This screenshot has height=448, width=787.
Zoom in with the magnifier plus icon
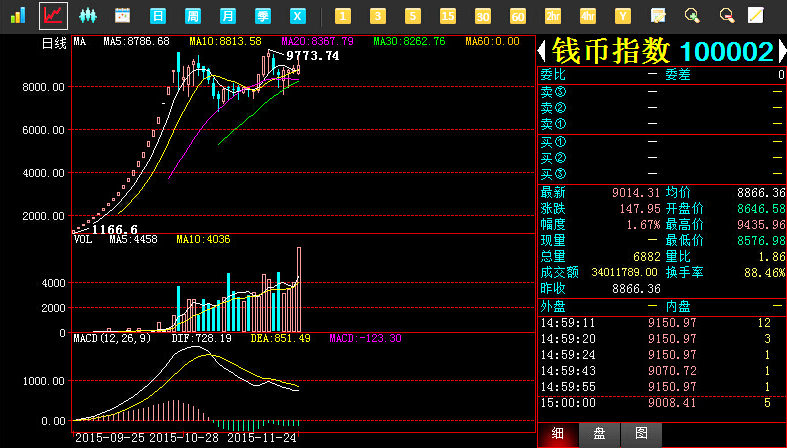point(691,16)
